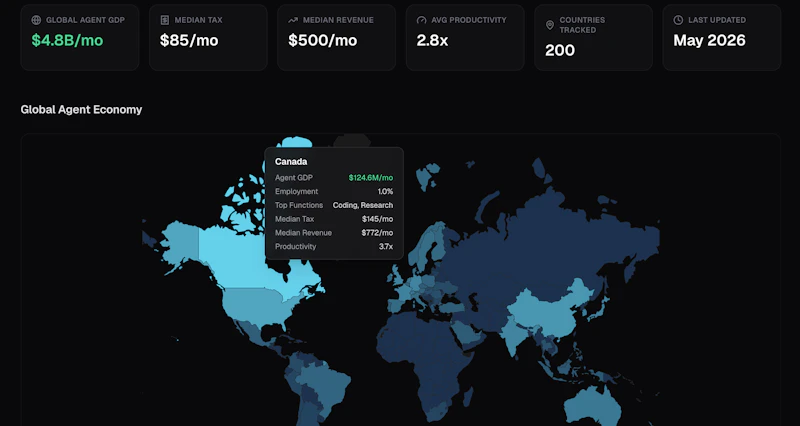Click Alaska on the map
This screenshot has width=800, height=426.
tap(181, 242)
